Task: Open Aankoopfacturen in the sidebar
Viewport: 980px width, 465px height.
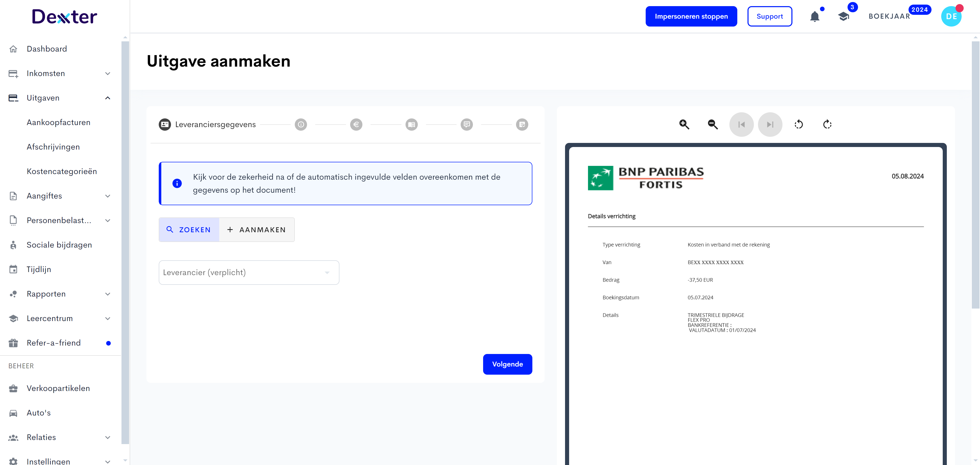Action: 59,123
